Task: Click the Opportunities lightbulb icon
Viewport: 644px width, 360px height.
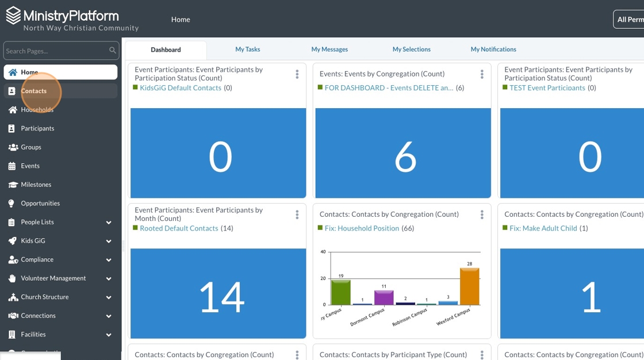Action: tap(11, 204)
